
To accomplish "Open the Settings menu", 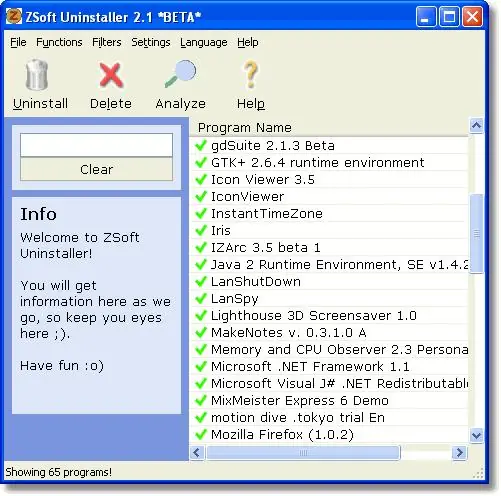I will click(x=151, y=42).
